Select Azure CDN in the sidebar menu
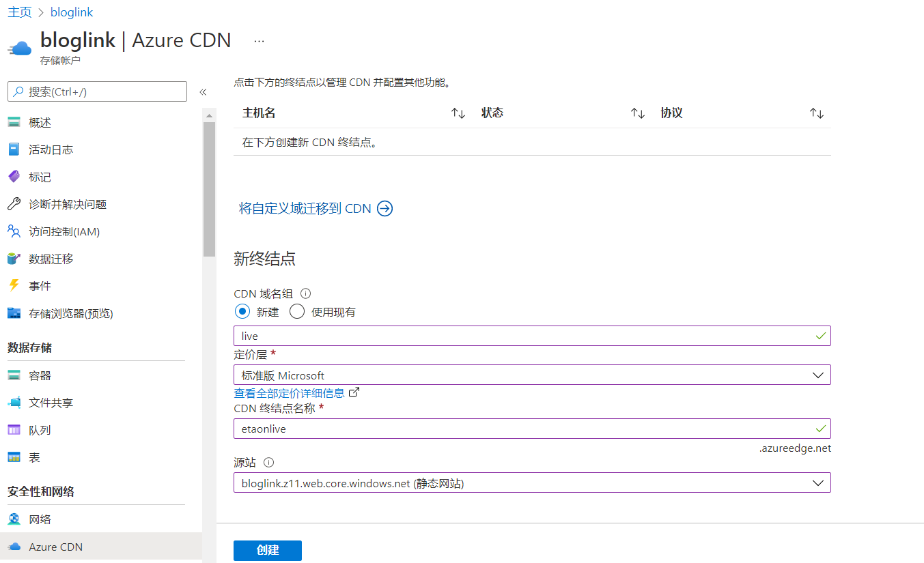 tap(101, 547)
